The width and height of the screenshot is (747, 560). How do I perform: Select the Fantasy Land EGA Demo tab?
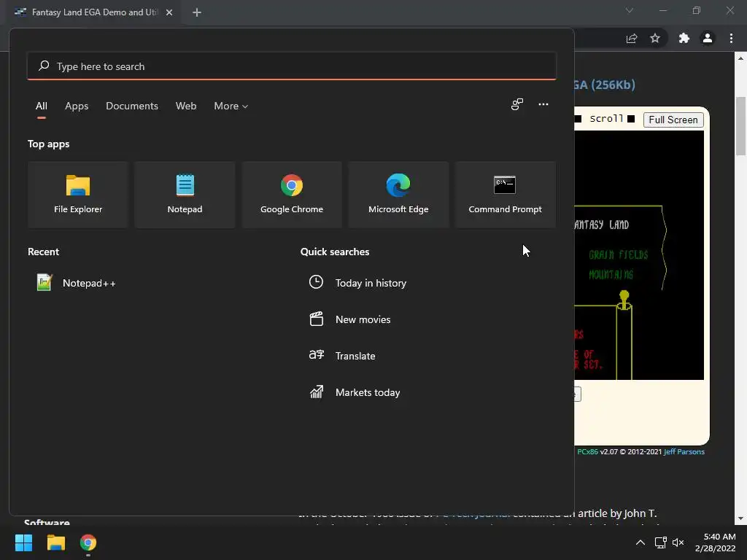[93, 12]
